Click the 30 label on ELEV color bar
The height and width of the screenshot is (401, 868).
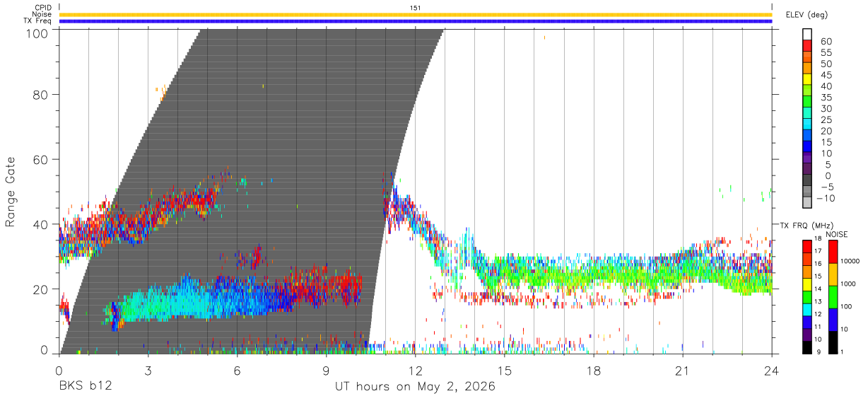(x=826, y=109)
